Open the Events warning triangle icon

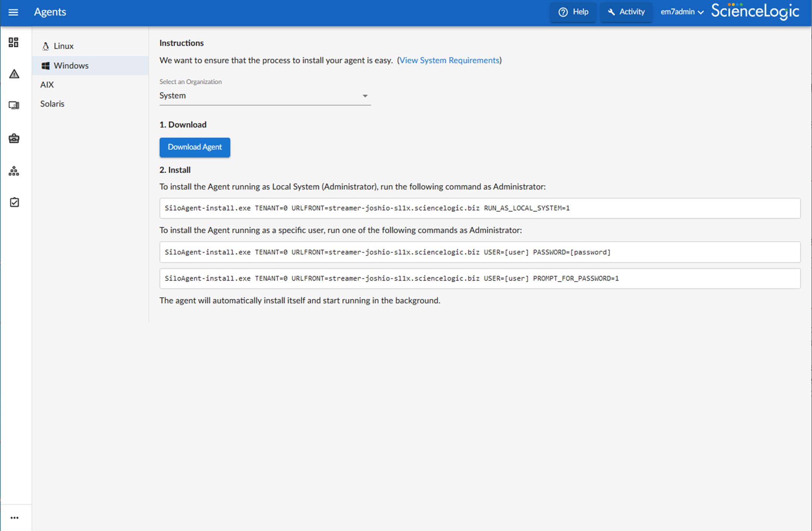tap(14, 74)
